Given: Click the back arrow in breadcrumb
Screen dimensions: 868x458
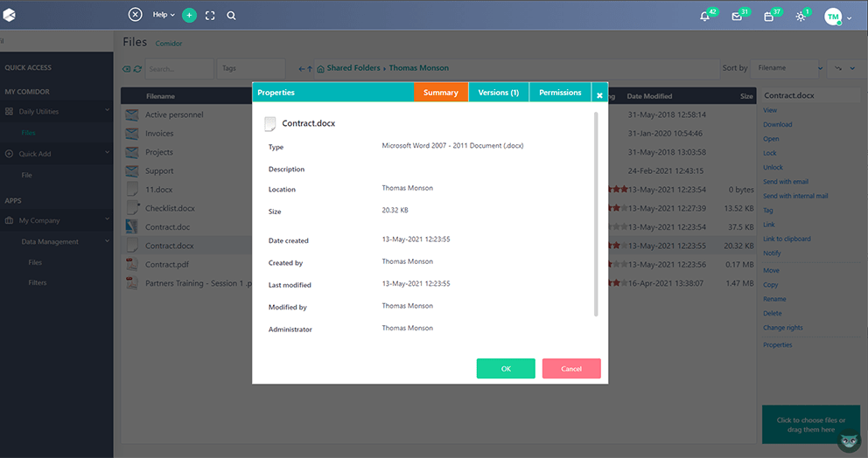Looking at the screenshot, I should tap(301, 69).
